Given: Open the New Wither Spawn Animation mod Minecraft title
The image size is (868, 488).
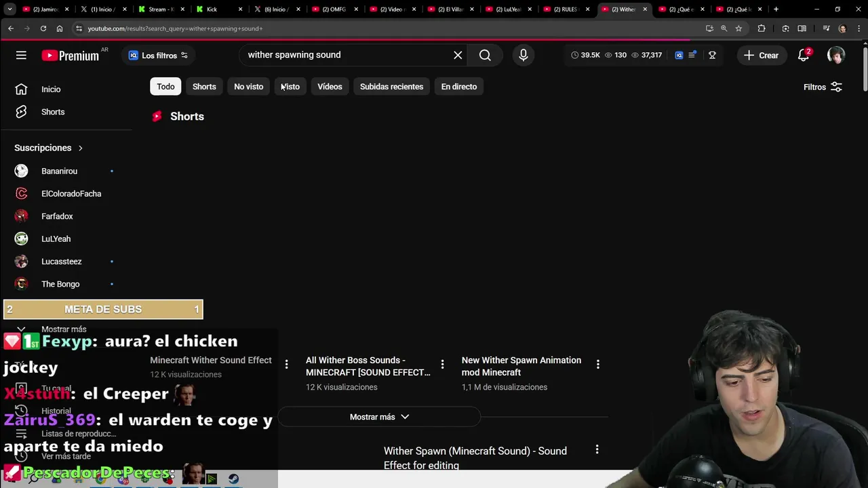Looking at the screenshot, I should (x=521, y=366).
